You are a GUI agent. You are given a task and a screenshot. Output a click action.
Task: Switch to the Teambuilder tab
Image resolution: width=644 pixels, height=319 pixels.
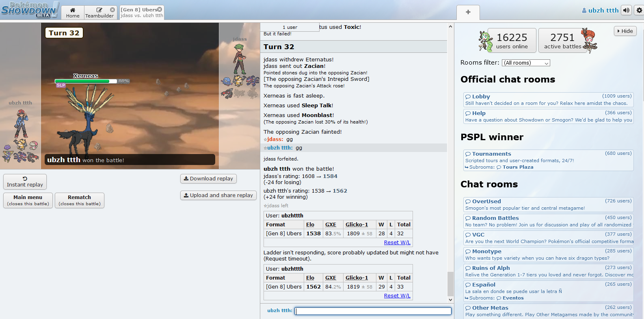coord(99,13)
